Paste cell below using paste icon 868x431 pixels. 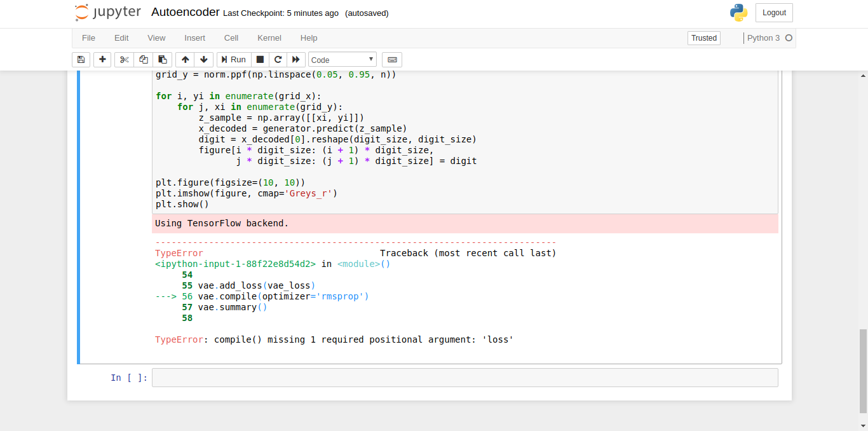(162, 59)
